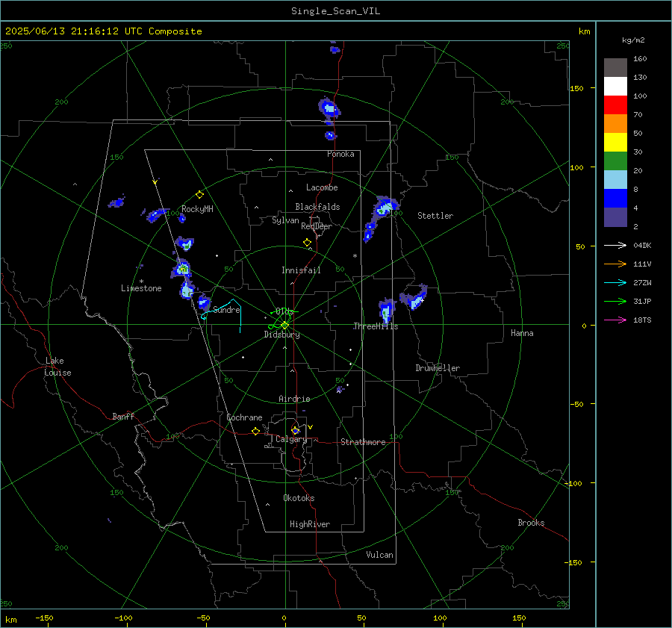
Task: Pick the green 20-30 color band
Action: click(x=615, y=161)
